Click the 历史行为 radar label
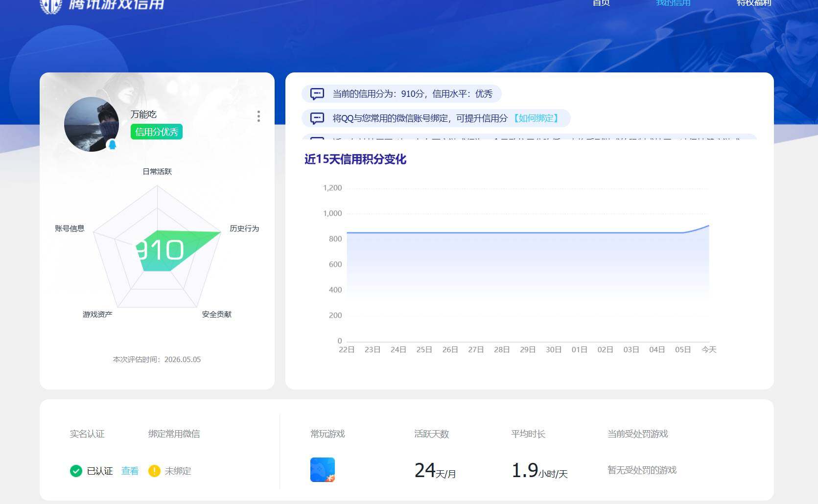Screen dimensions: 818x504 point(244,229)
